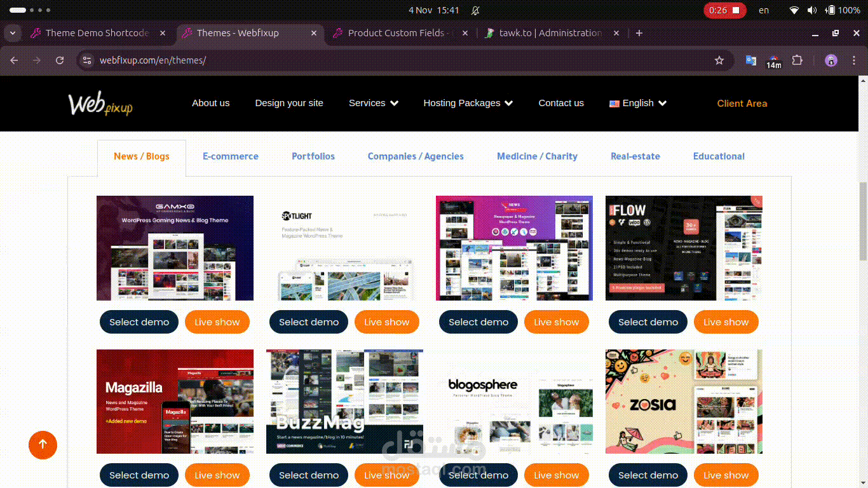The image size is (868, 488).
Task: Expand the English language dropdown
Action: 638,103
